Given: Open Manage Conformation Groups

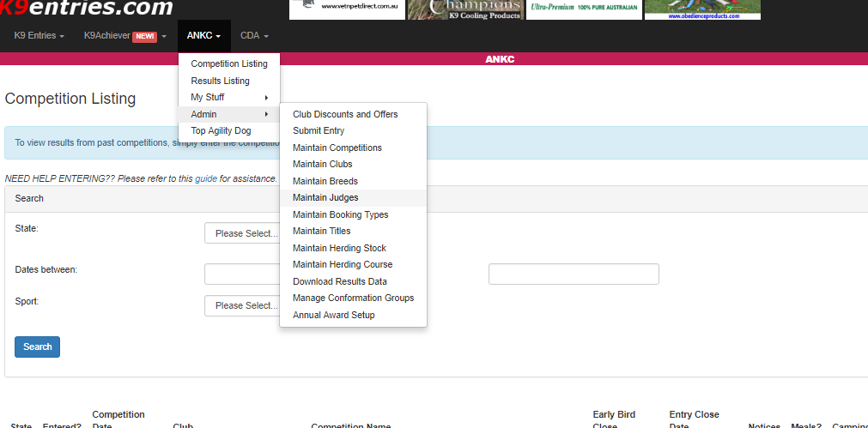Looking at the screenshot, I should coord(353,298).
